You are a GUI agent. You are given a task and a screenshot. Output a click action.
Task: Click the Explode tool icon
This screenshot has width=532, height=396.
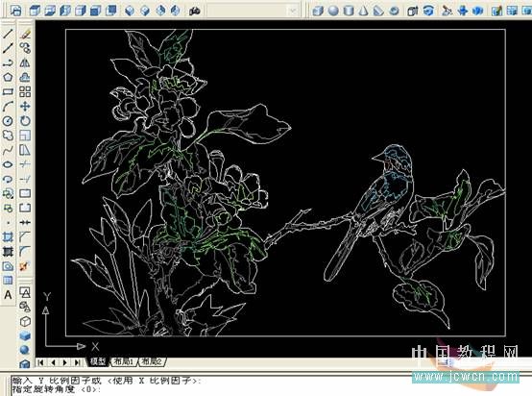coord(25,266)
